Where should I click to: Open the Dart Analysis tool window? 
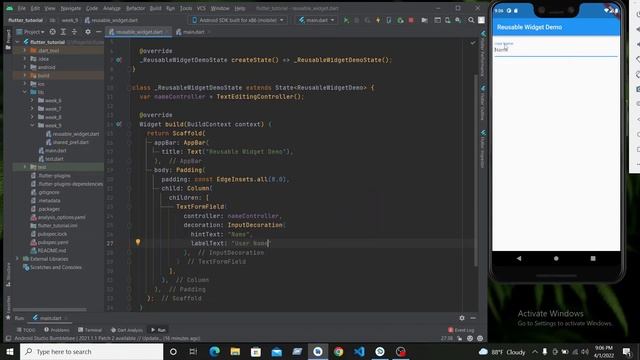point(127,330)
